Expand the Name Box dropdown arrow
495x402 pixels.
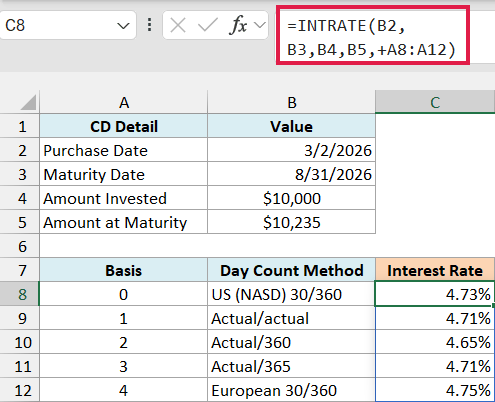(123, 26)
